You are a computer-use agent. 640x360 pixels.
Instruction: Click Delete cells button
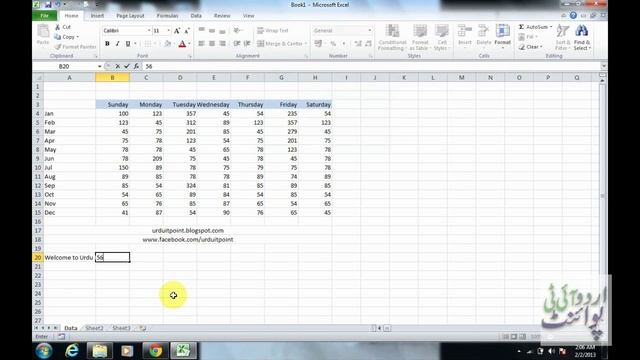[x=484, y=36]
